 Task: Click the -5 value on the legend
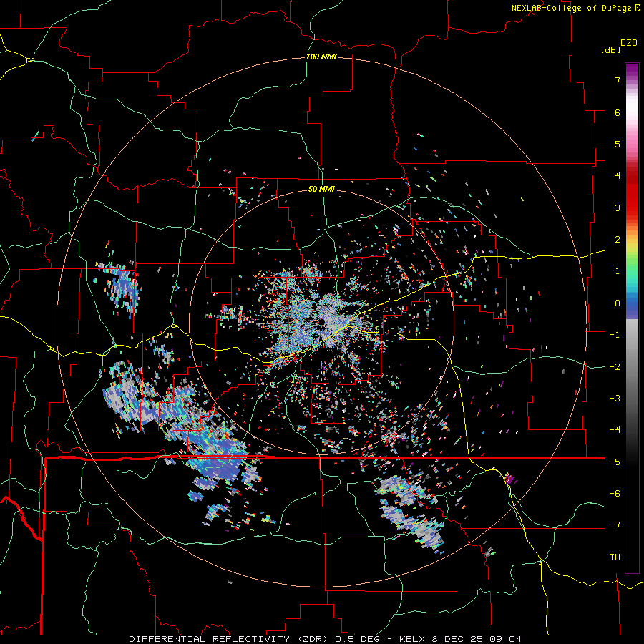[615, 462]
